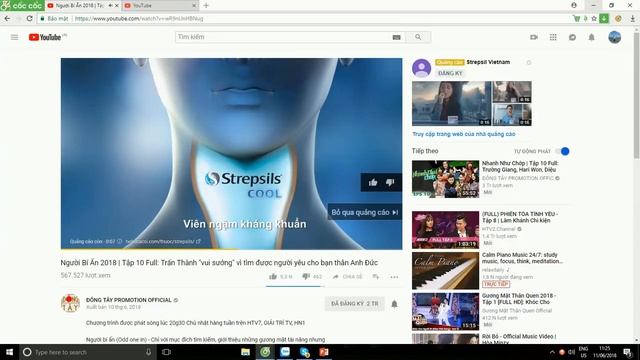Close the second YouTube tab
Viewport: 640px width, 360px height.
pos(194,6)
